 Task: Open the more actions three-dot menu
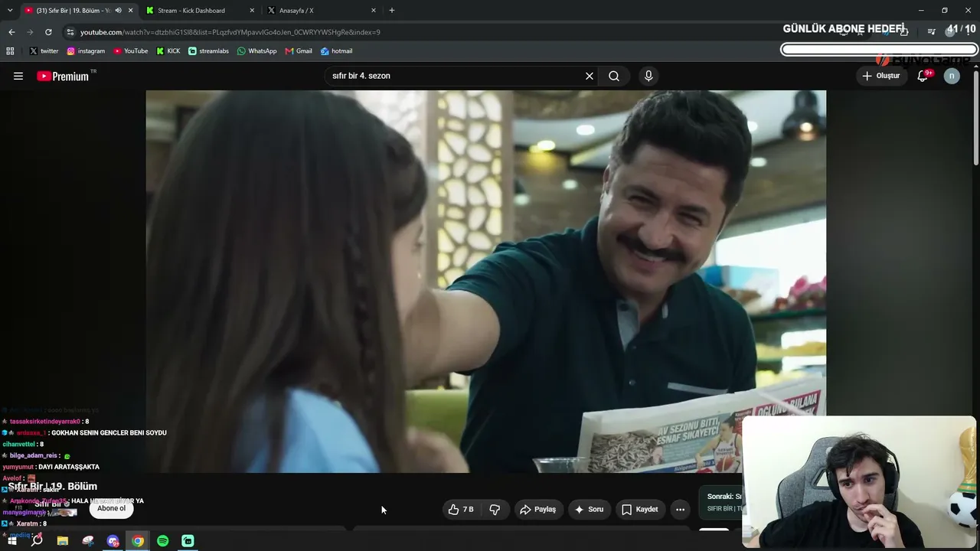[x=680, y=510]
